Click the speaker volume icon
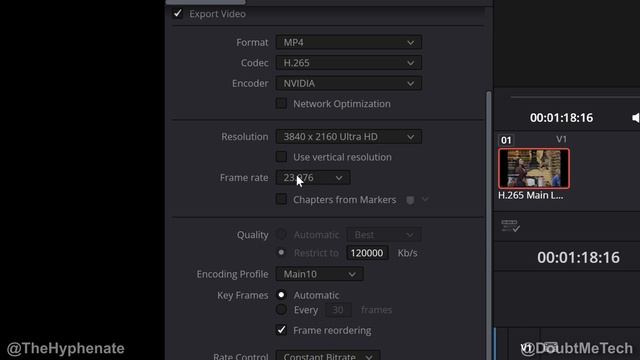The image size is (640, 360). point(636,118)
